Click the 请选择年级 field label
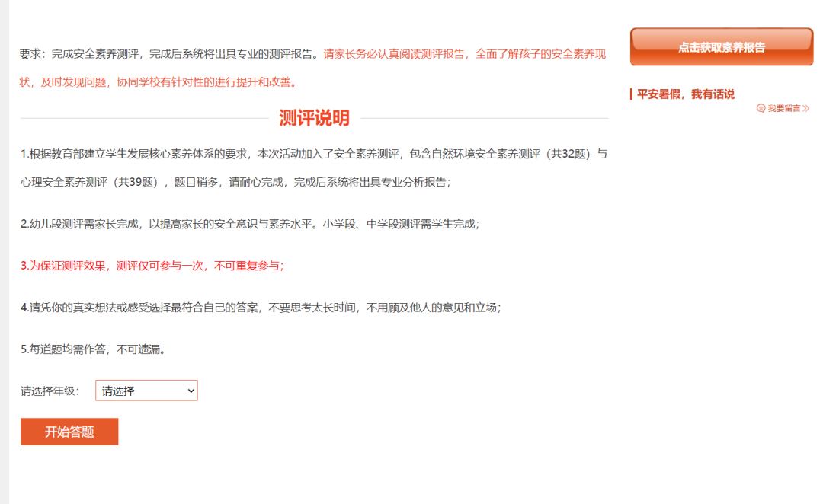Image resolution: width=823 pixels, height=504 pixels. [50, 391]
